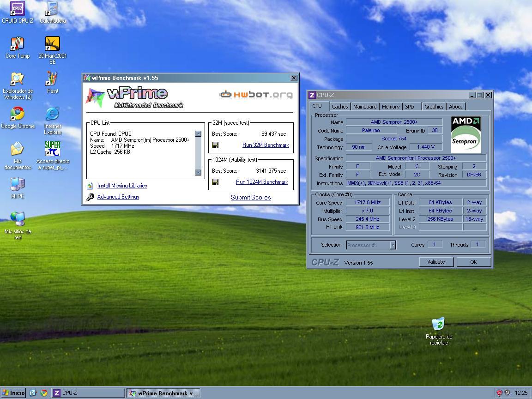532x399 pixels.
Task: Click the Code Name value Palermo
Action: click(371, 130)
